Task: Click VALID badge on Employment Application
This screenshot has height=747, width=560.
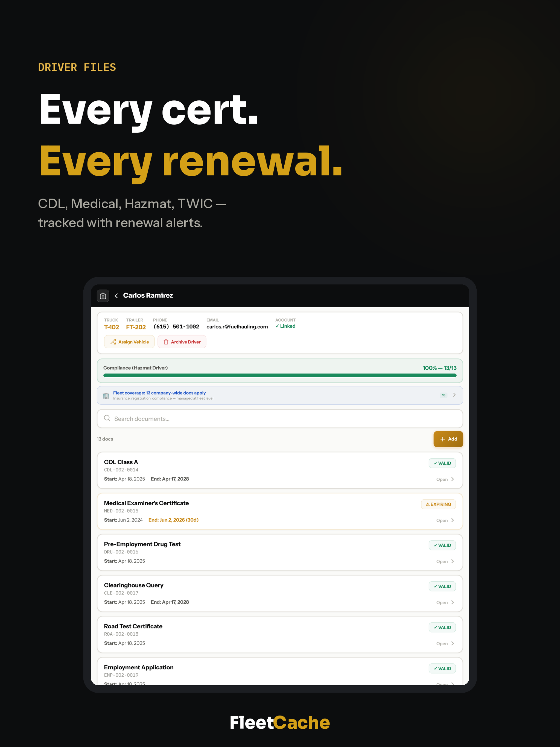Action: point(442,669)
